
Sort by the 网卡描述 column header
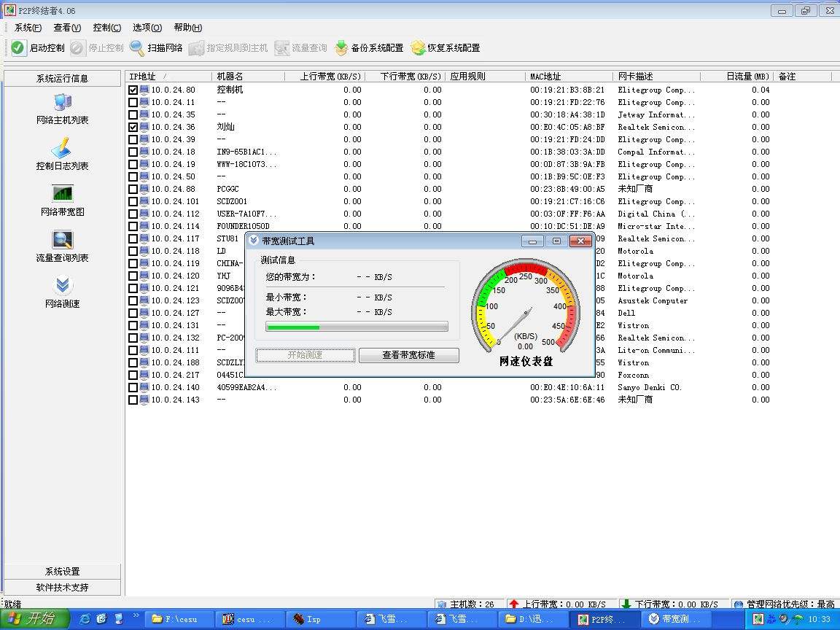[x=657, y=77]
